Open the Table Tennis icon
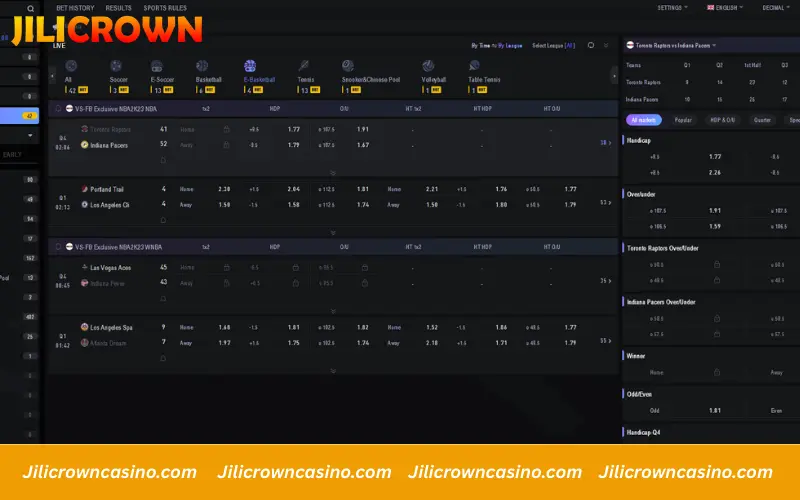Image resolution: width=800 pixels, height=500 pixels. 474,66
